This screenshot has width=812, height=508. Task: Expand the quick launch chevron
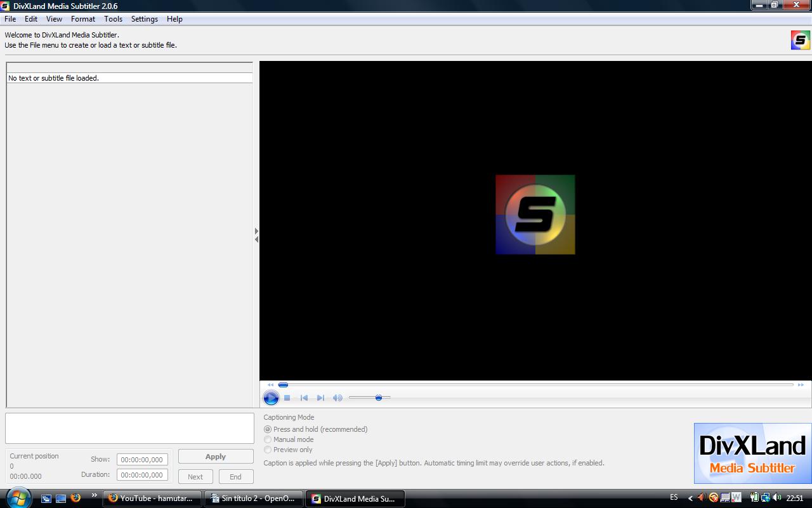[95, 495]
